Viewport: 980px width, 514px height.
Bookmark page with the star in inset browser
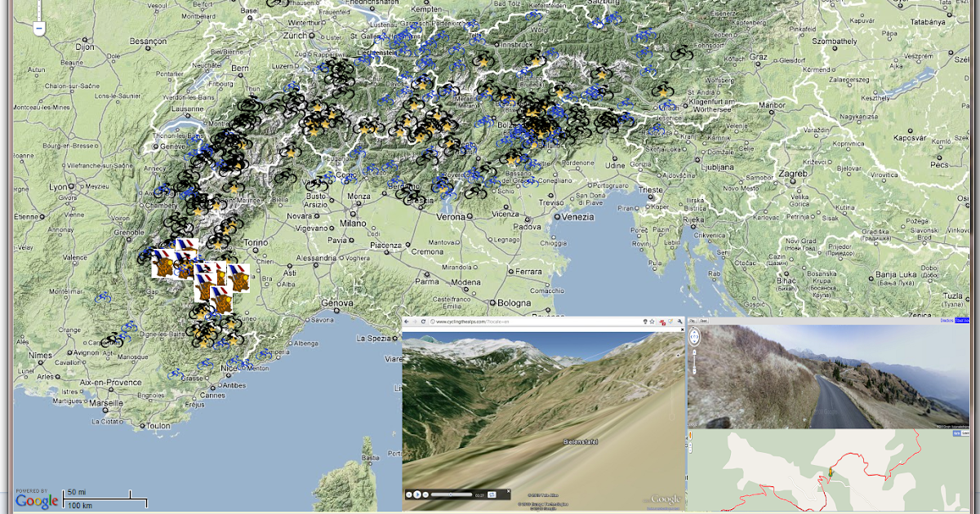click(x=652, y=321)
